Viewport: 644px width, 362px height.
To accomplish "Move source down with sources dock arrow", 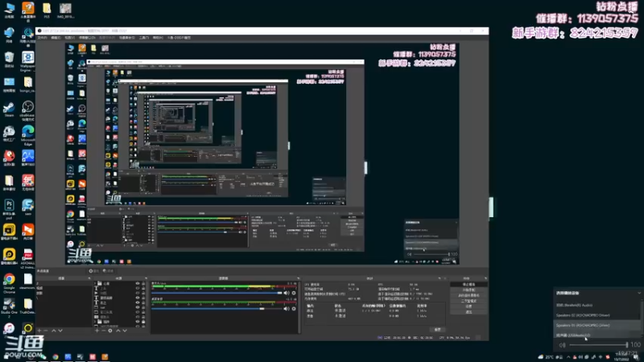I will point(125,331).
